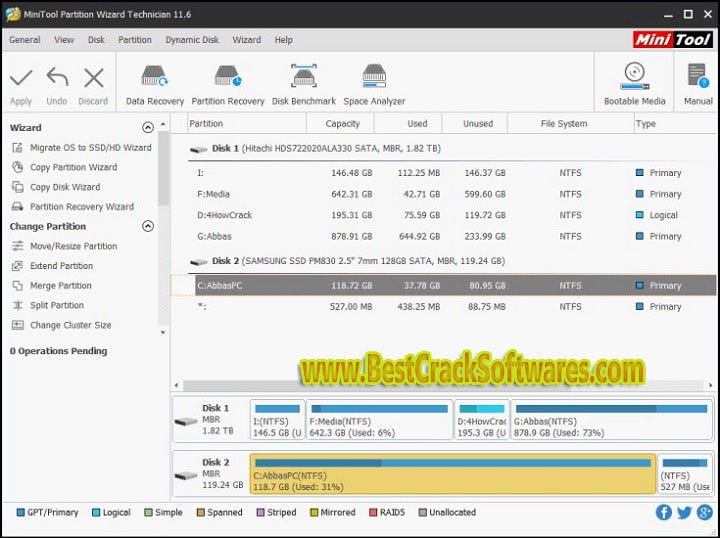The image size is (720, 538).
Task: Open the View menu
Action: click(64, 40)
